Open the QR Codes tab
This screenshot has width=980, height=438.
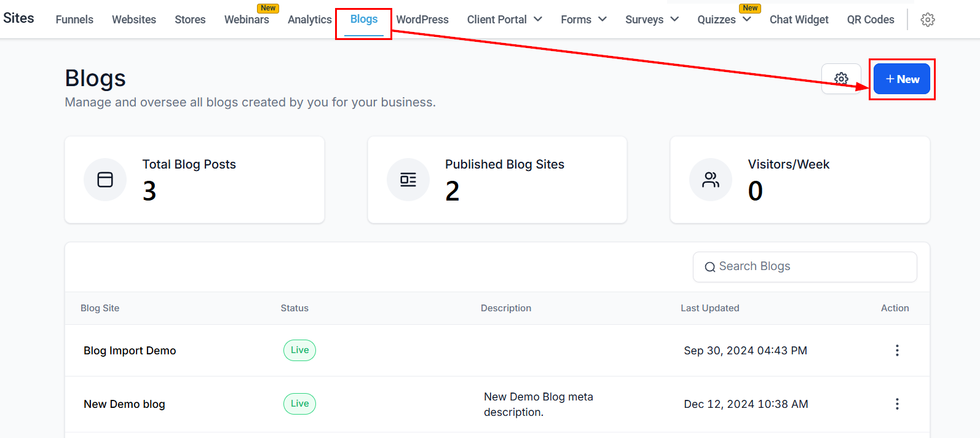(x=871, y=20)
